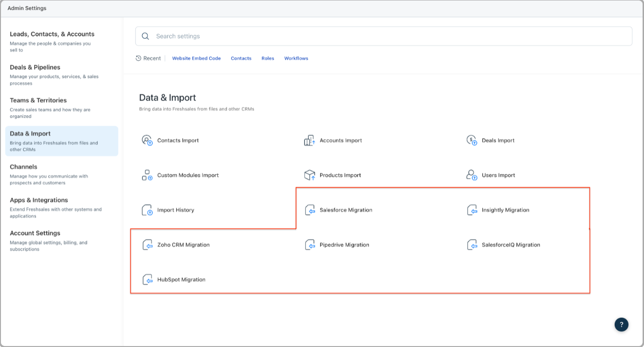This screenshot has height=347, width=644.
Task: Start Salesforce Migration
Action: coord(346,210)
